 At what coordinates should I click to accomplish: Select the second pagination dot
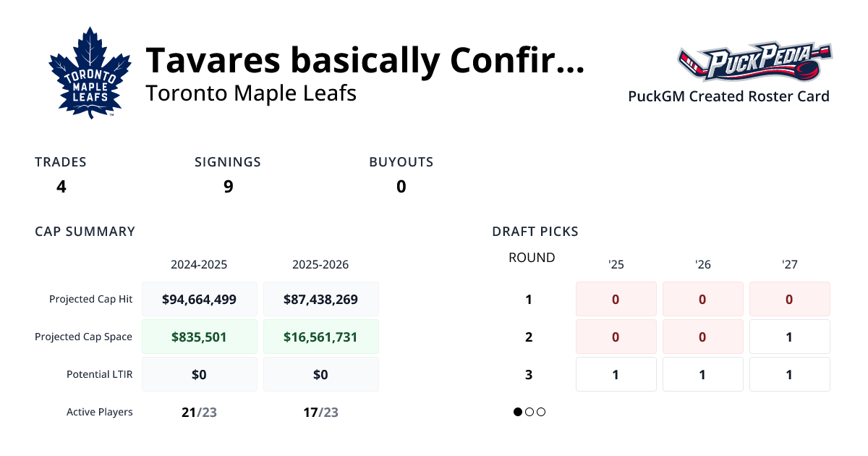tap(529, 412)
